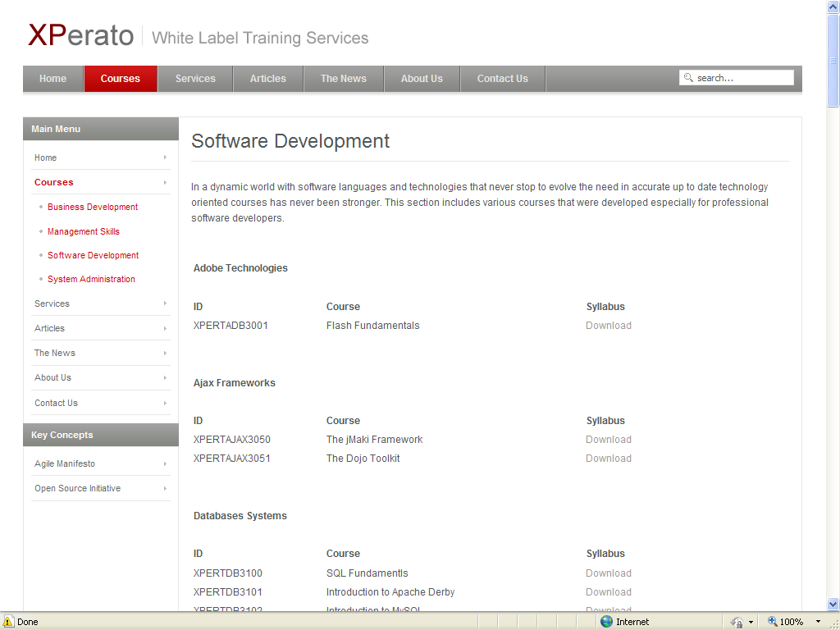Image resolution: width=840 pixels, height=630 pixels.
Task: Open Services in top navigation bar
Action: [x=195, y=79]
